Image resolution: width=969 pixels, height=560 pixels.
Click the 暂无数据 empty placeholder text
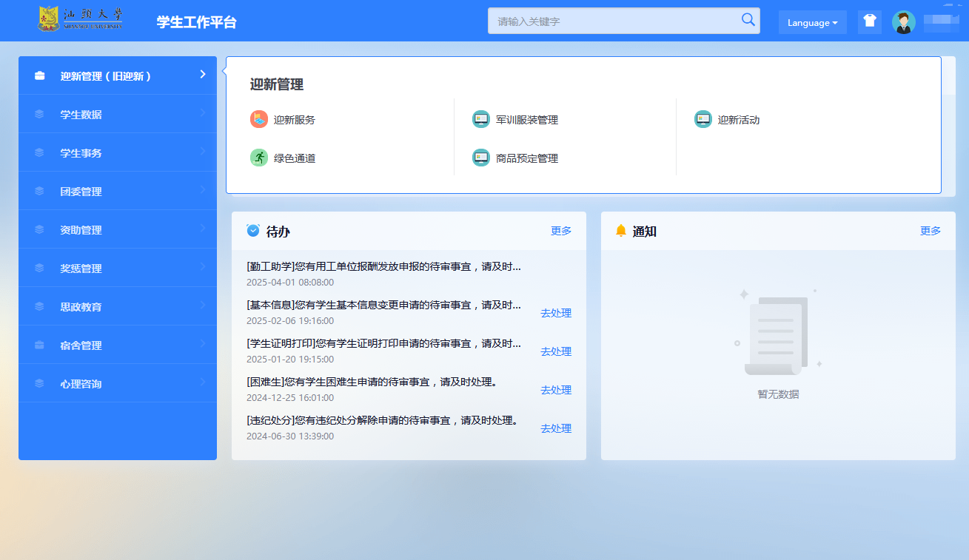click(x=778, y=394)
